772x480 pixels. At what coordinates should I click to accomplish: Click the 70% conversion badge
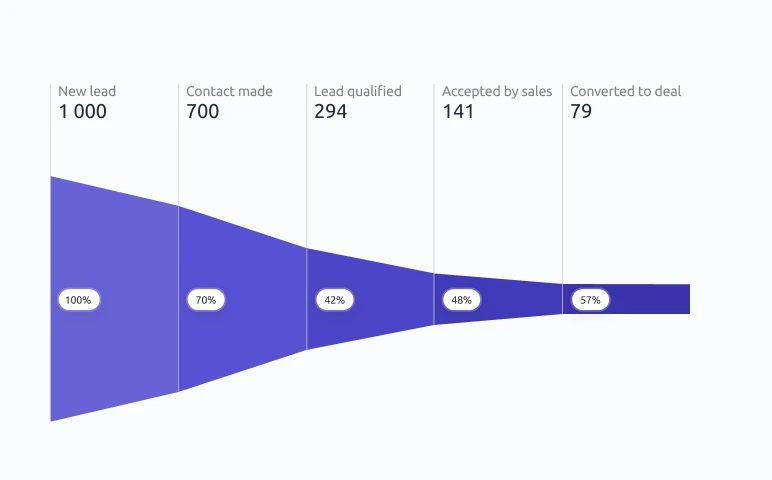(x=206, y=300)
